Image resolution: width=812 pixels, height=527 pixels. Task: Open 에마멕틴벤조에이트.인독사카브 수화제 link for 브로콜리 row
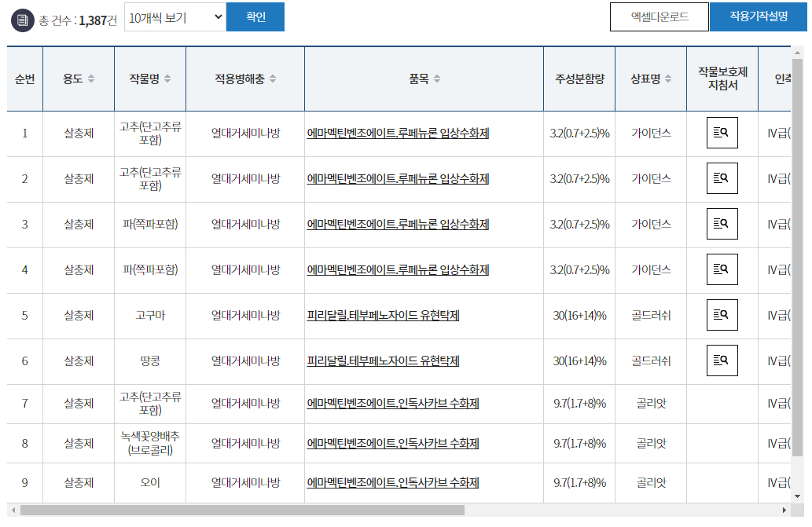(x=392, y=444)
